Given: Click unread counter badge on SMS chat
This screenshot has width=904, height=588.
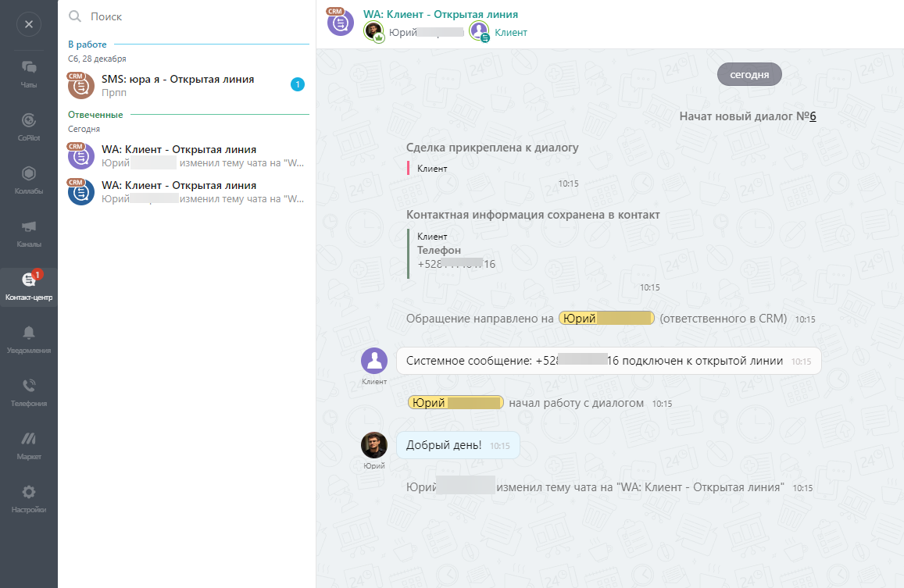Looking at the screenshot, I should tap(298, 84).
